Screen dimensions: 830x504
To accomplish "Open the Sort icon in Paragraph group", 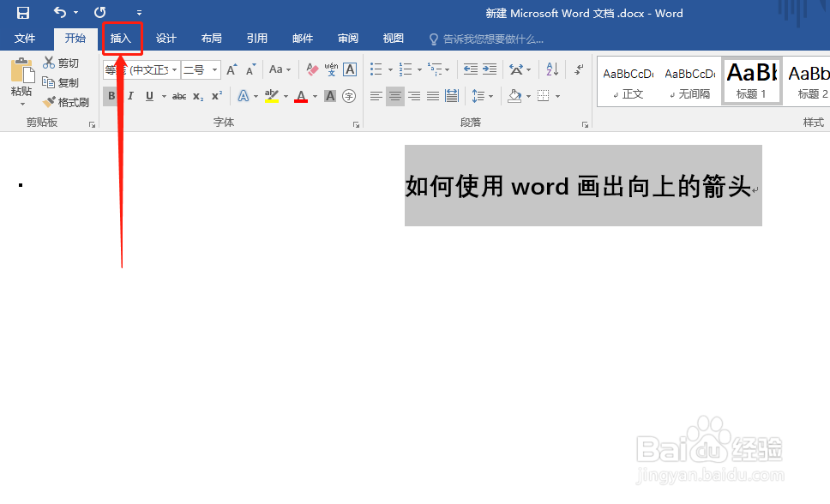I will [552, 69].
